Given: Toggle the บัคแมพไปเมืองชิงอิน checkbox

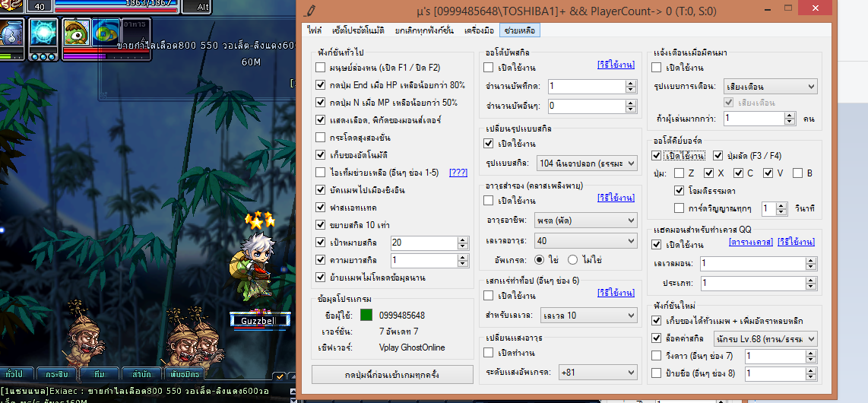Looking at the screenshot, I should [x=320, y=190].
